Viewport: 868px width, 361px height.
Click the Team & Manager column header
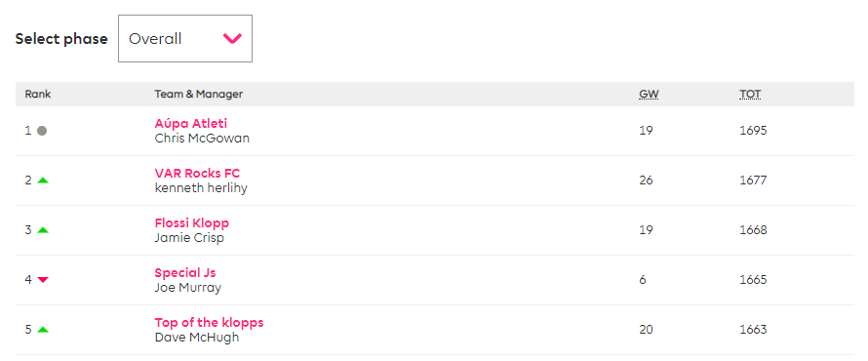click(199, 94)
